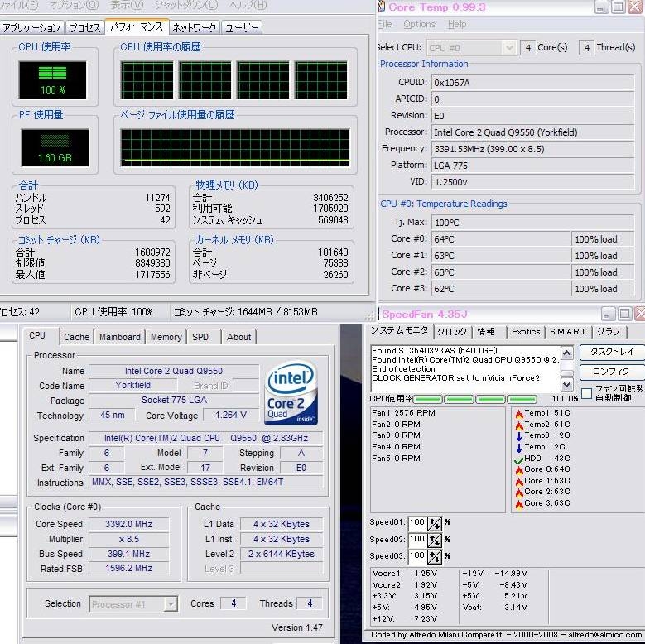
Task: Switch to the ネットワーク tab in Task Manager
Action: click(195, 27)
